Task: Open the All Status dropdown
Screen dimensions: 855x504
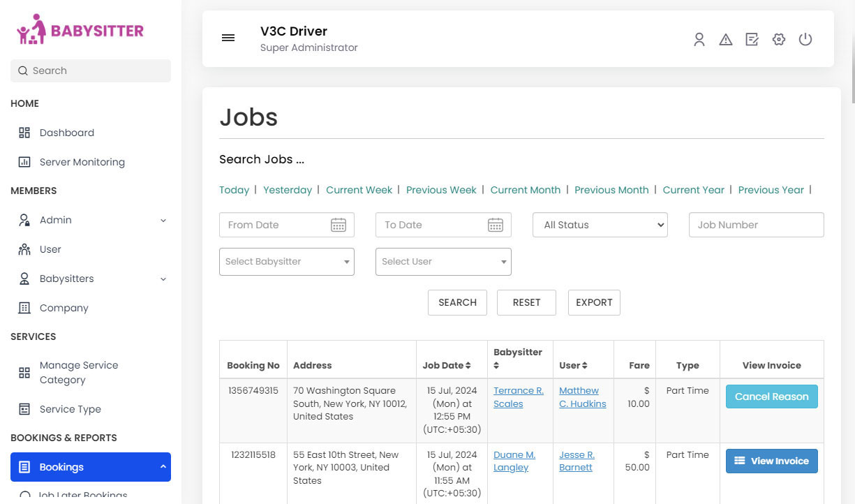Action: click(x=600, y=225)
